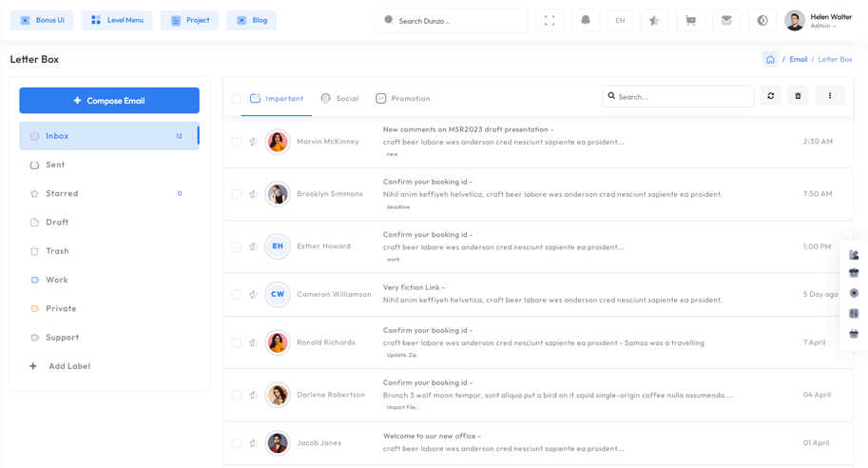868x468 pixels.
Task: Click the Compose Email button
Action: [109, 101]
